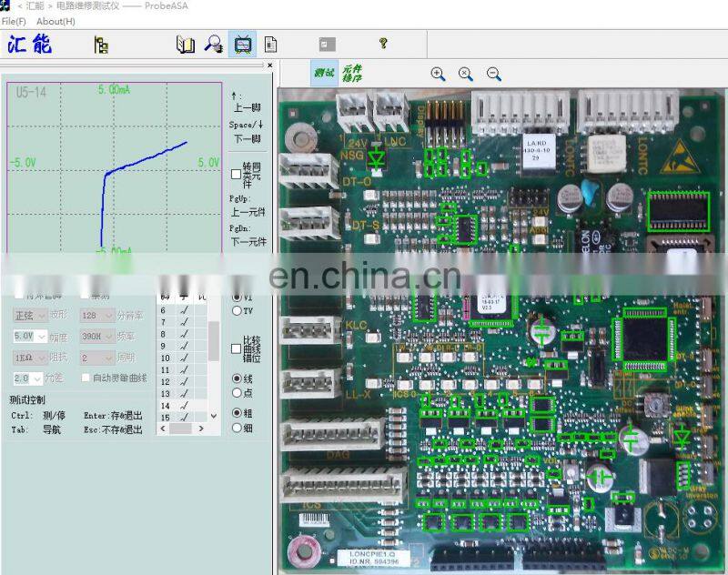728x575 pixels.
Task: Zoom in on the circuit board photo
Action: point(440,75)
